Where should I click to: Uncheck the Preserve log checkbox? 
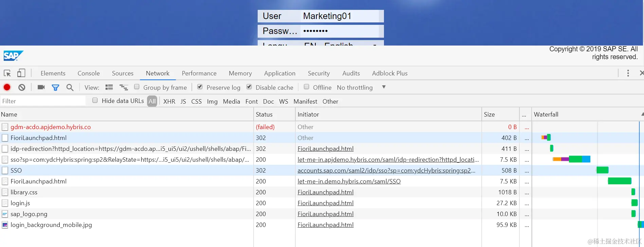(x=200, y=87)
